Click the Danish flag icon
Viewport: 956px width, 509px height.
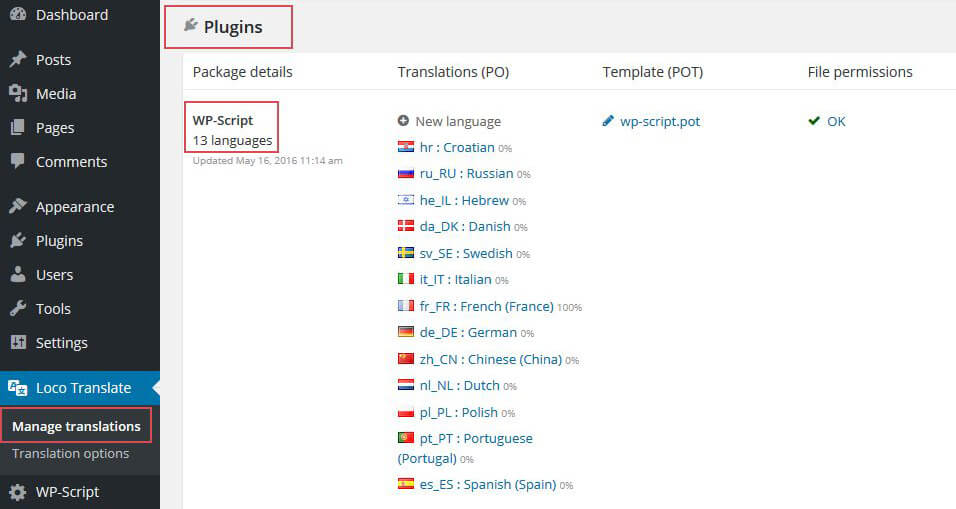click(405, 226)
